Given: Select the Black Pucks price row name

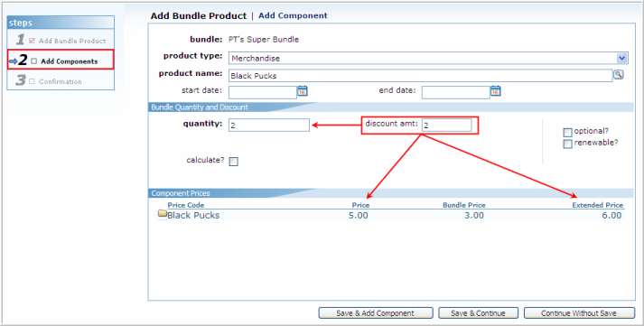Looking at the screenshot, I should point(193,215).
